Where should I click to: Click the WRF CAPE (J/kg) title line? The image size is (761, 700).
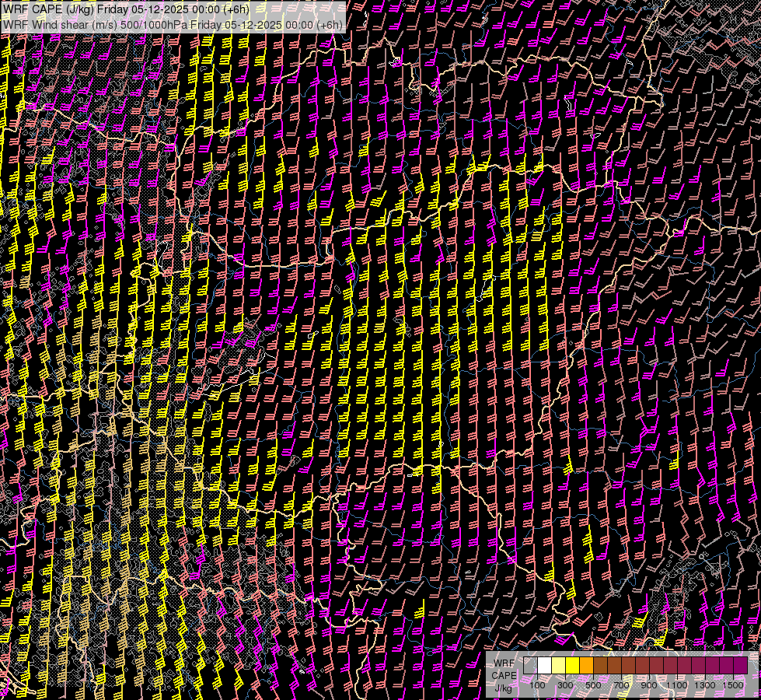(x=126, y=9)
